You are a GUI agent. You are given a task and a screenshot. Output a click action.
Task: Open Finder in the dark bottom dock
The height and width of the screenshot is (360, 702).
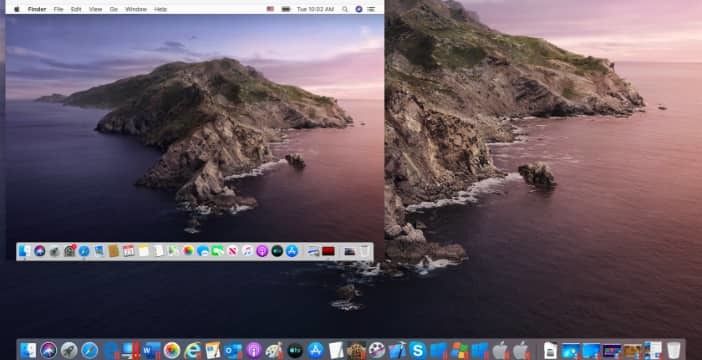click(x=28, y=350)
